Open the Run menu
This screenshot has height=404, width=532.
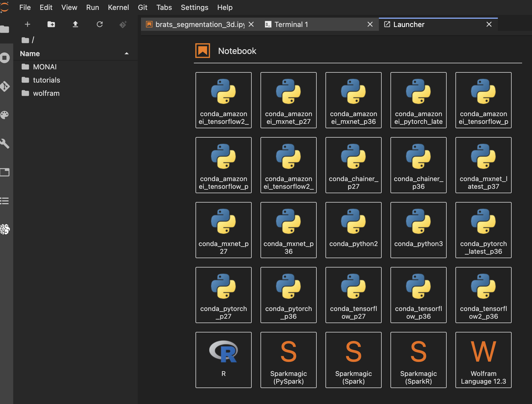click(93, 7)
